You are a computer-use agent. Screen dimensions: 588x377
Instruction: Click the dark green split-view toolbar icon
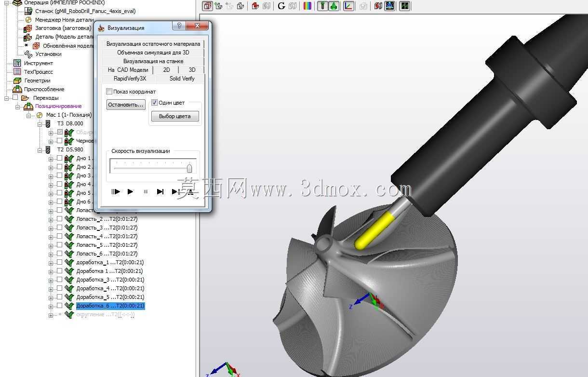404,6
